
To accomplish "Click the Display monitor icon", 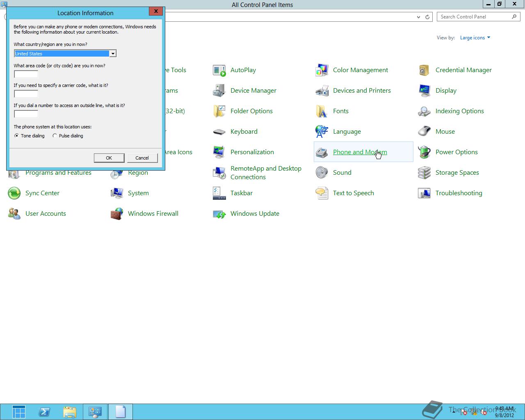I will pos(425,91).
